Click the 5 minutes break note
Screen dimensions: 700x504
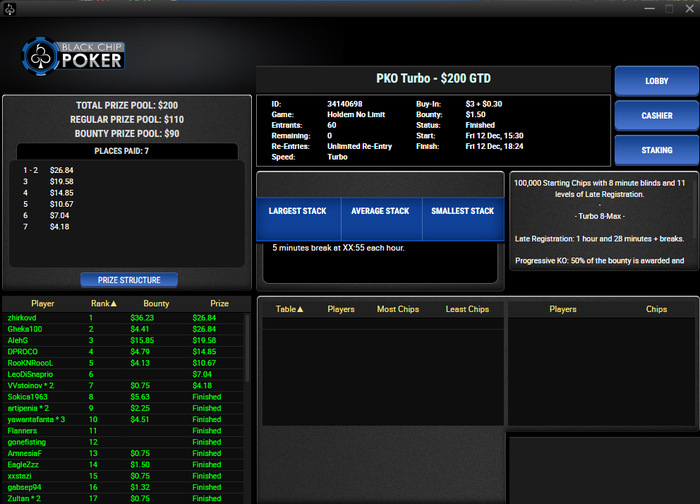pos(338,248)
